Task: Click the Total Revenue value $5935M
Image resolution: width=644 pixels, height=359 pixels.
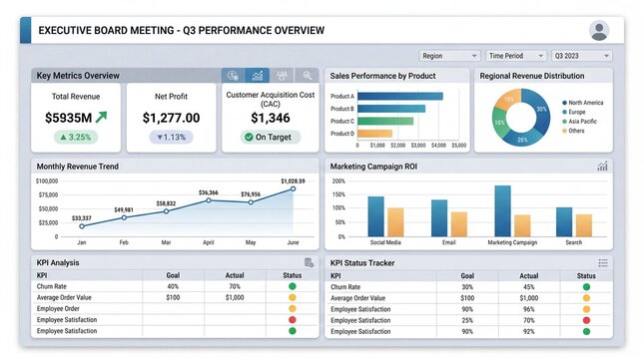Action: pyautogui.click(x=69, y=118)
